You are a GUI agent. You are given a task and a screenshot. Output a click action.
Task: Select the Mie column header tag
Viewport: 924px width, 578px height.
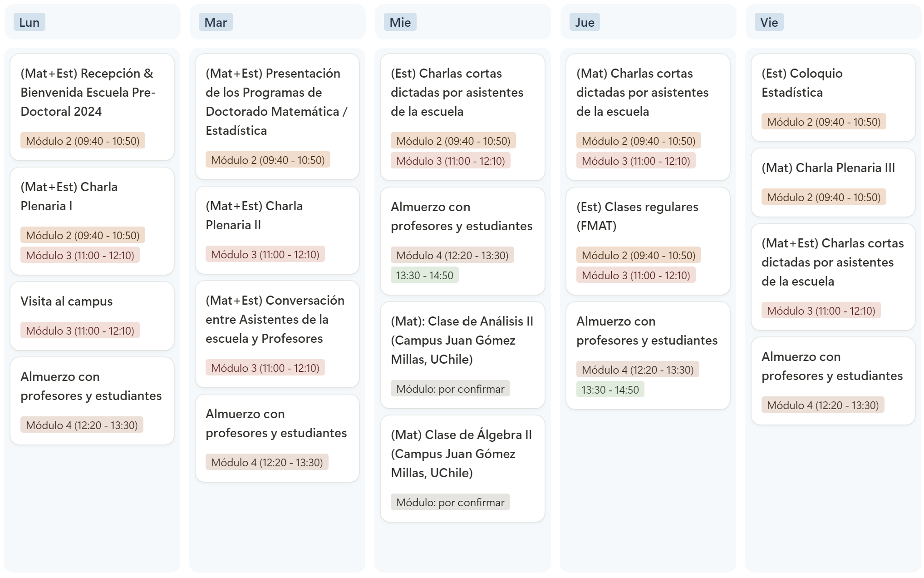pos(400,22)
